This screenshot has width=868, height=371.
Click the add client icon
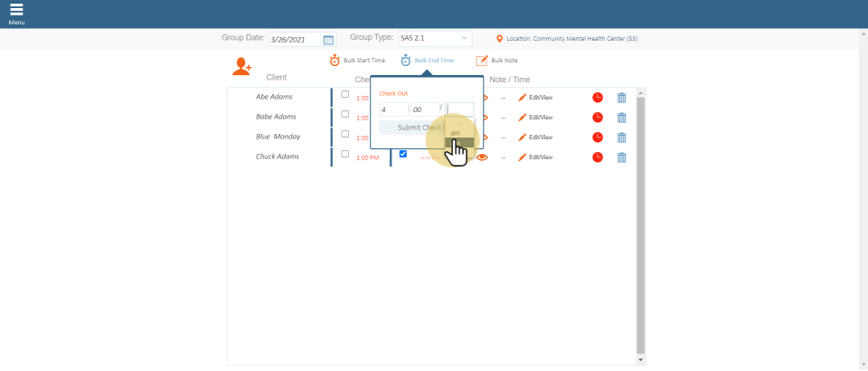[x=241, y=66]
